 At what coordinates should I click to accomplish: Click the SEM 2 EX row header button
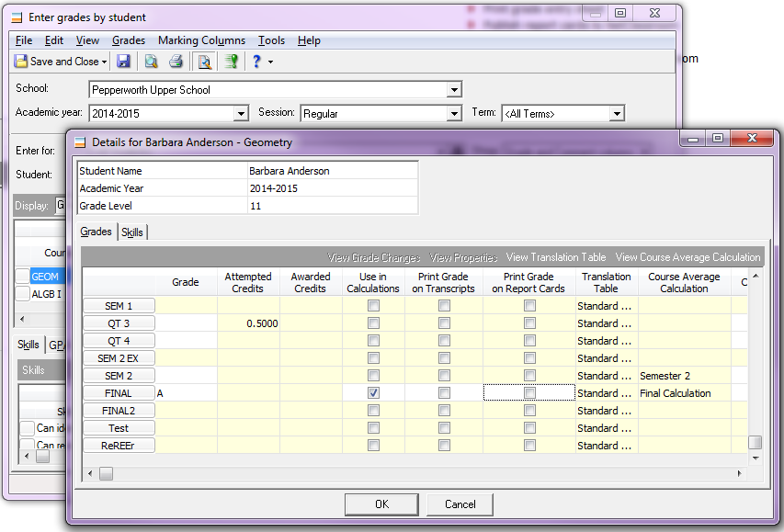[x=119, y=358]
